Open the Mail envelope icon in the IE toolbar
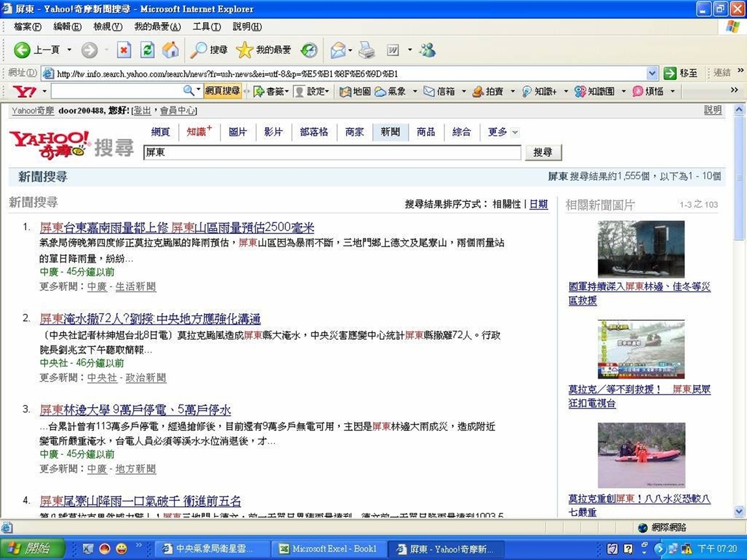This screenshot has height=560, width=747. click(338, 50)
